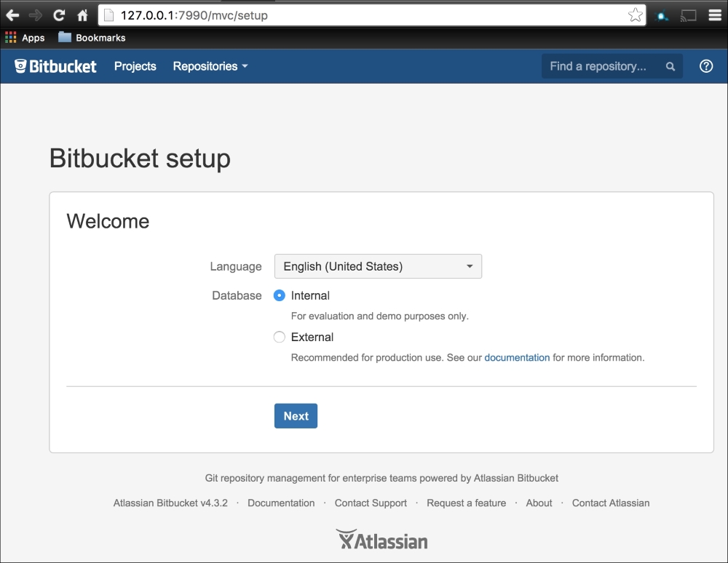728x563 pixels.
Task: Click the Bitbucket logo in header
Action: coord(55,66)
